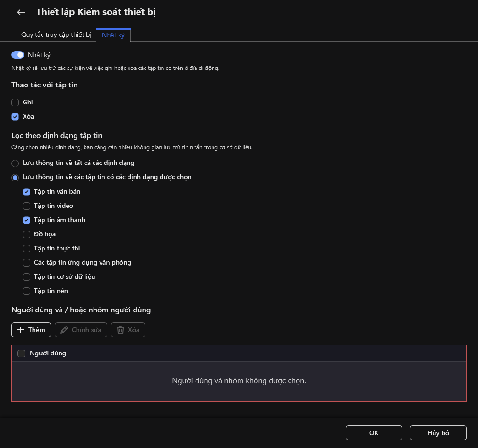The image size is (478, 448).
Task: Click the back arrow icon
Action: coord(21,12)
